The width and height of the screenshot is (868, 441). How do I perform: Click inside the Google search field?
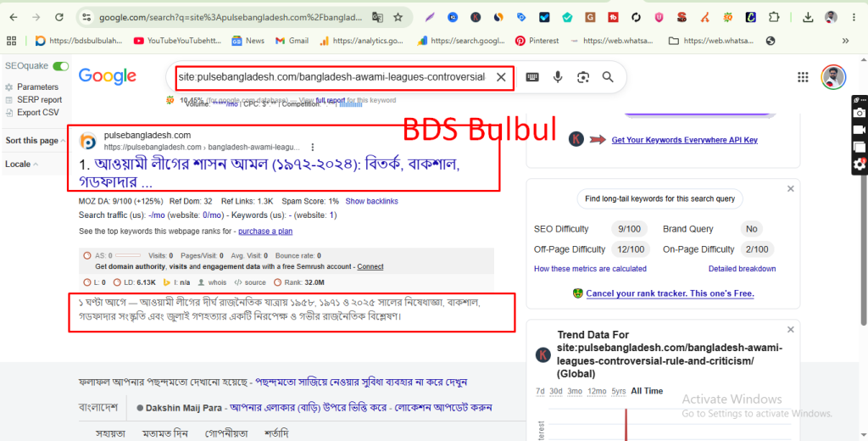tap(332, 77)
